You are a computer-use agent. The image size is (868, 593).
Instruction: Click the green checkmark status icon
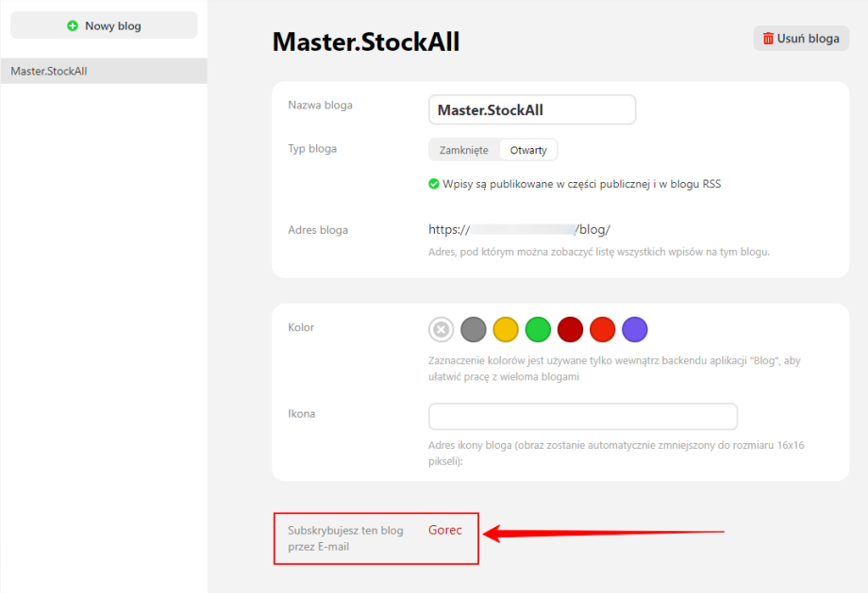click(x=434, y=184)
